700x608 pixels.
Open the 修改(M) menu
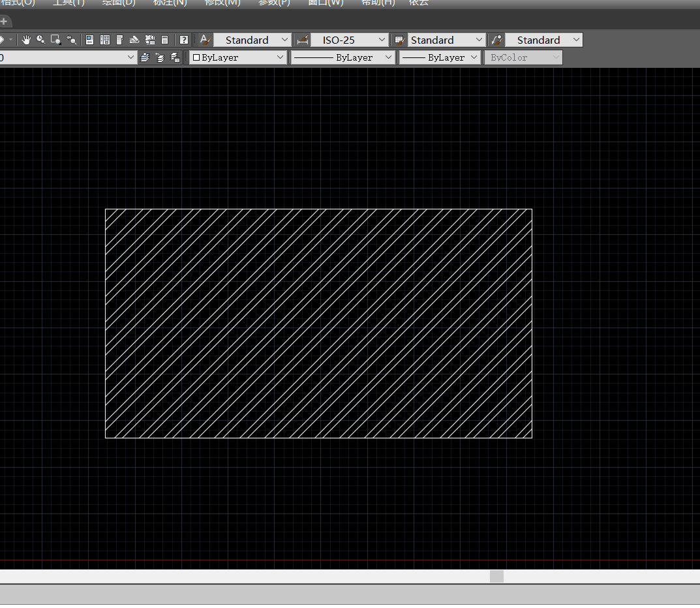[x=222, y=2]
